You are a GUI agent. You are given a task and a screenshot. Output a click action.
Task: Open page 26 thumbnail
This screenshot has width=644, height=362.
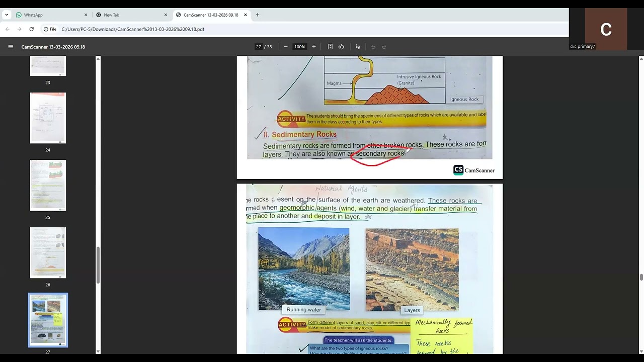48,252
